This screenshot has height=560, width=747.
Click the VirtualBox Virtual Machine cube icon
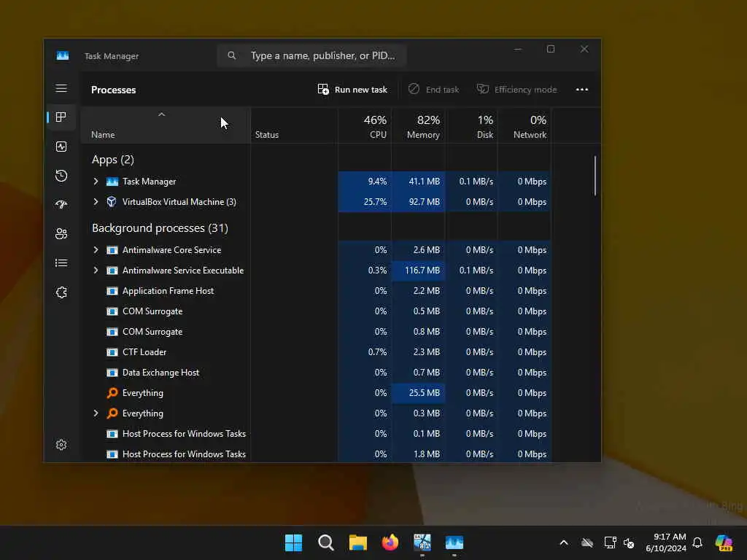[x=112, y=202]
